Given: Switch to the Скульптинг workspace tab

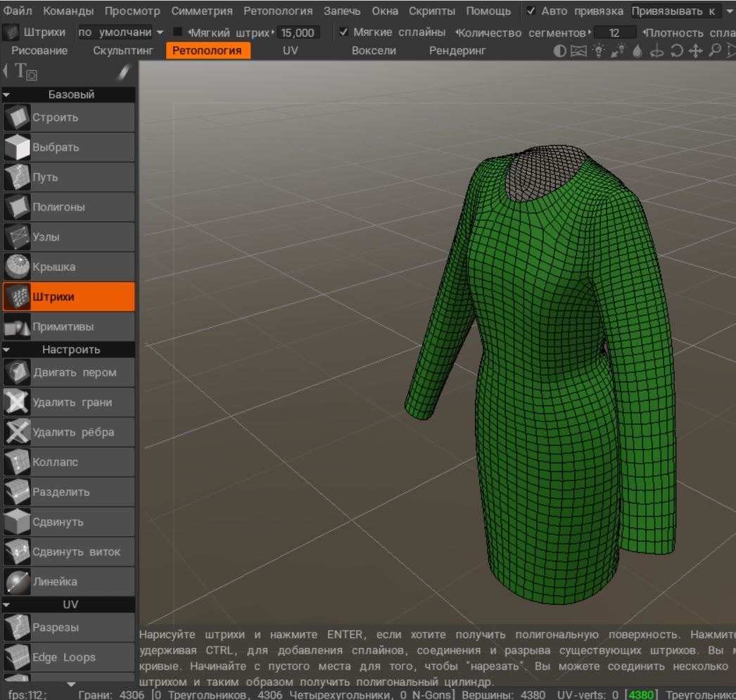Looking at the screenshot, I should (123, 51).
